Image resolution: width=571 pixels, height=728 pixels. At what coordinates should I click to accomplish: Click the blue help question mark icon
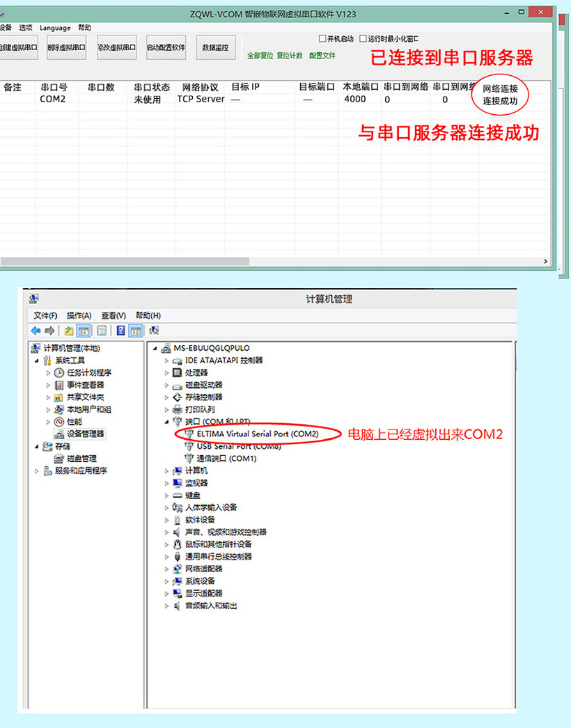[120, 331]
